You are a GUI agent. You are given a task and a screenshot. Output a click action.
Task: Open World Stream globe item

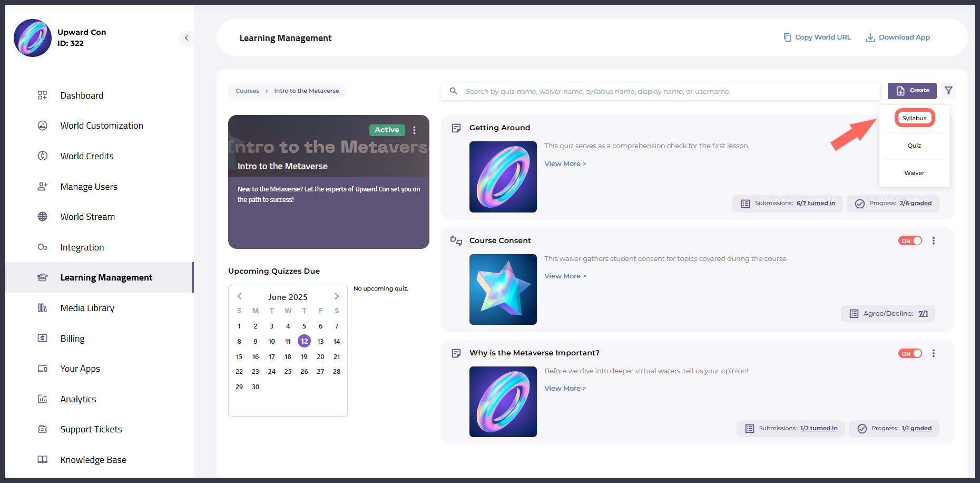click(87, 217)
